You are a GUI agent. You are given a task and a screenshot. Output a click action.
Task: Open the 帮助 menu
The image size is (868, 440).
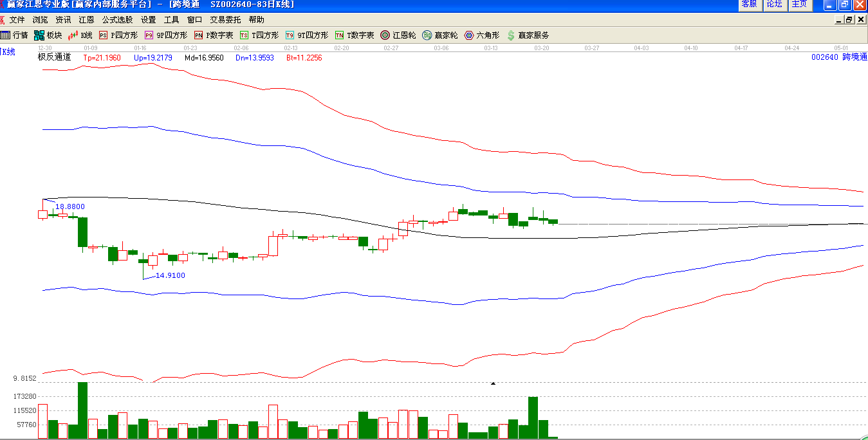tap(256, 20)
